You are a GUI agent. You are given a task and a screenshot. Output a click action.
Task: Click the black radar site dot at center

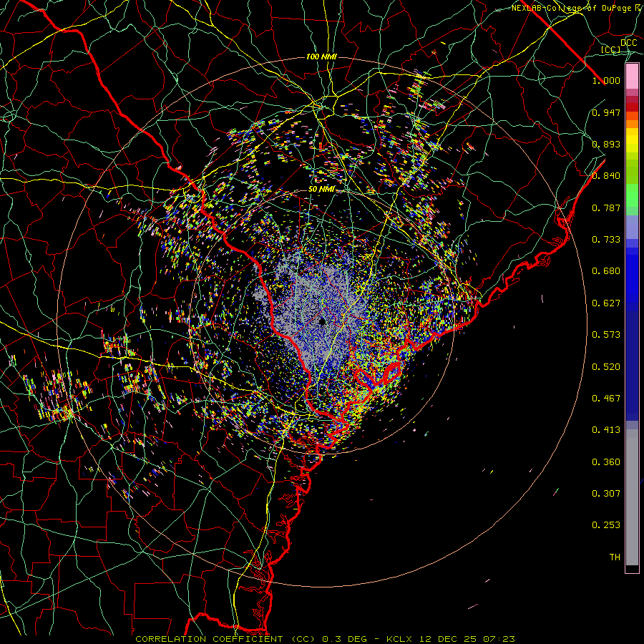pyautogui.click(x=322, y=321)
